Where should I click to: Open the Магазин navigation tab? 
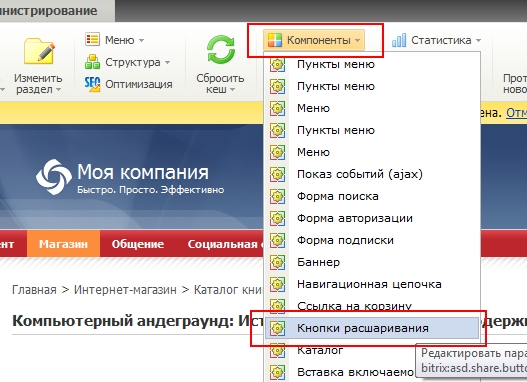(63, 244)
